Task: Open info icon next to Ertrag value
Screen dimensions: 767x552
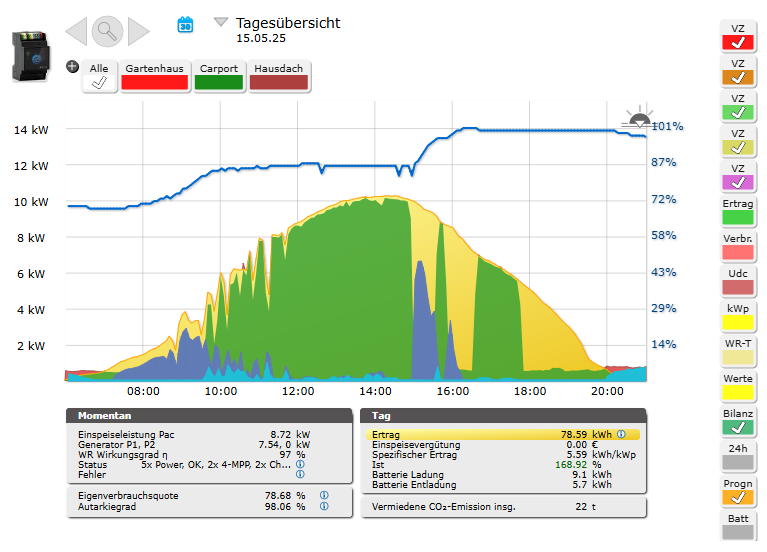Action: [621, 435]
